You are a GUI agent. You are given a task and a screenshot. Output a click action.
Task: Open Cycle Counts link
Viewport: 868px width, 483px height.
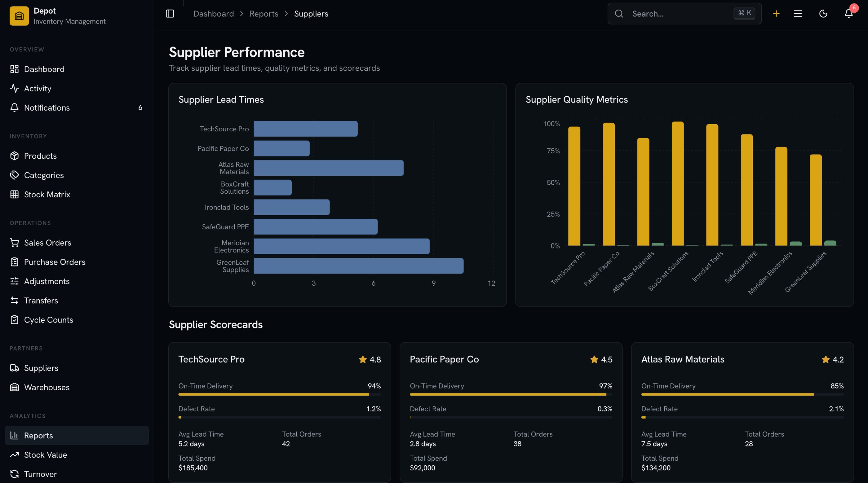tap(77, 320)
